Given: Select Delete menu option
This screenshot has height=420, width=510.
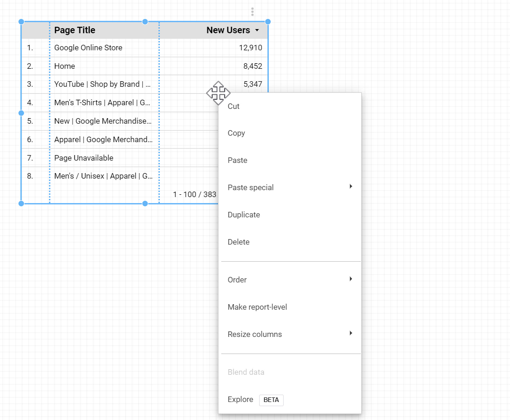Looking at the screenshot, I should tap(290, 242).
